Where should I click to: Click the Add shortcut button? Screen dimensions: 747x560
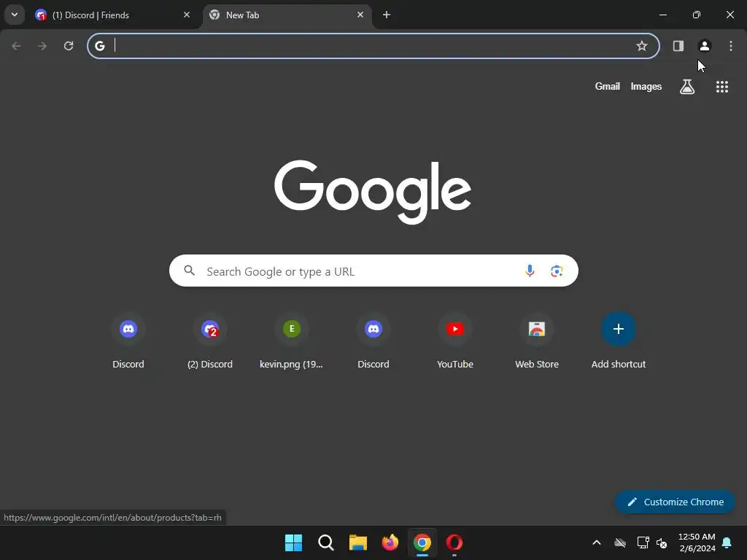[x=619, y=341]
